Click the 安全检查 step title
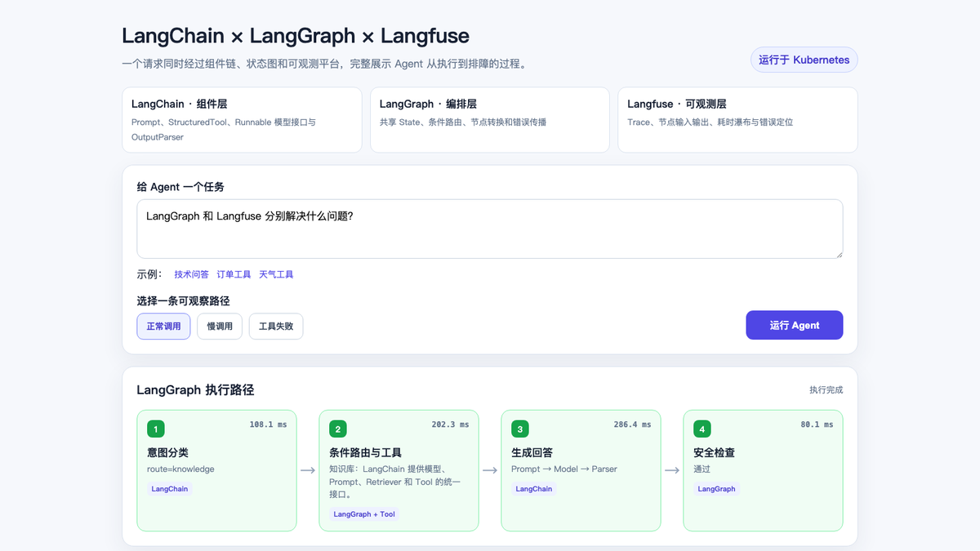The image size is (980, 551). 715,452
